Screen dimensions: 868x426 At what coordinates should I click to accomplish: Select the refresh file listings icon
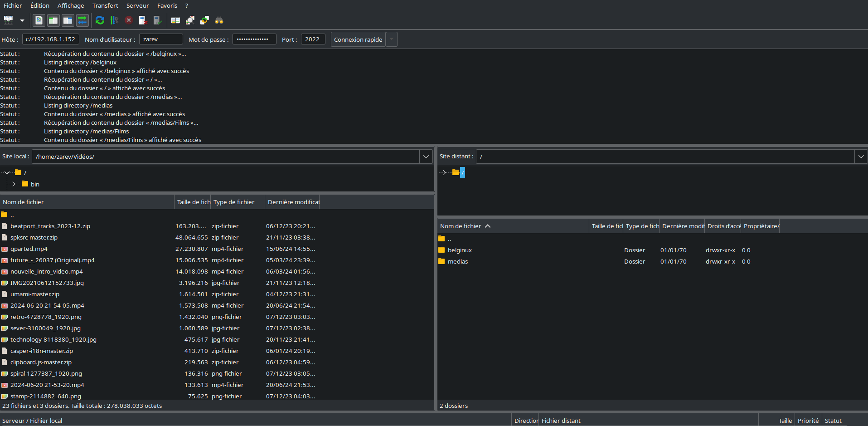[x=100, y=20]
